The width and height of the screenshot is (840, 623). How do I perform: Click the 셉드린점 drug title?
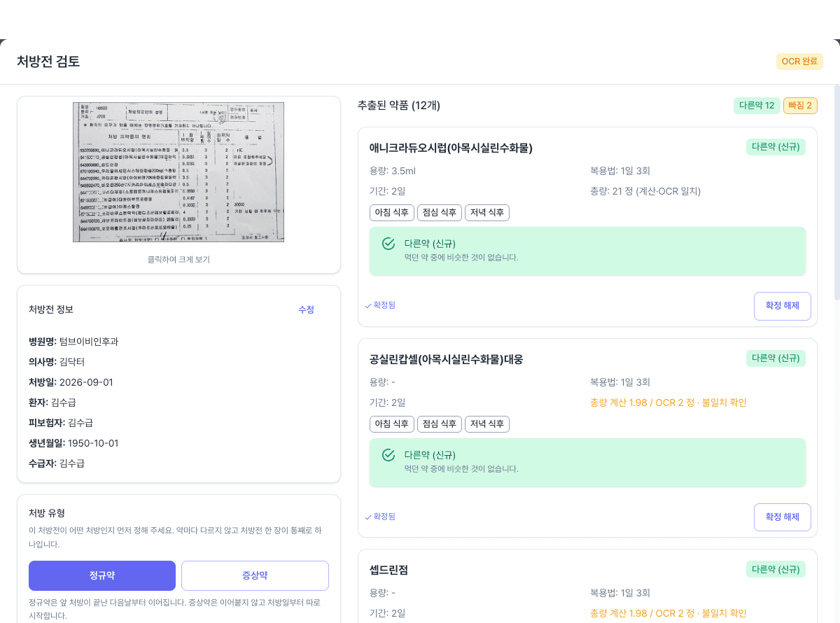[388, 570]
